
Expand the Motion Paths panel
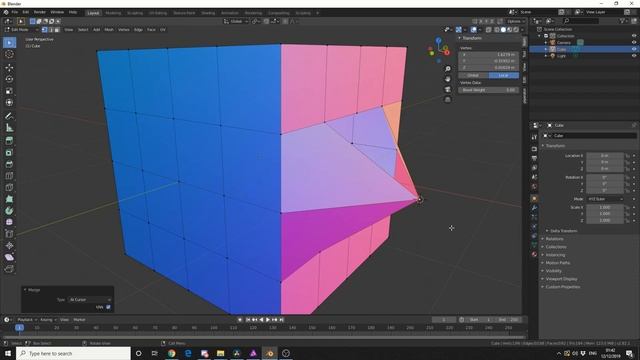coord(558,263)
